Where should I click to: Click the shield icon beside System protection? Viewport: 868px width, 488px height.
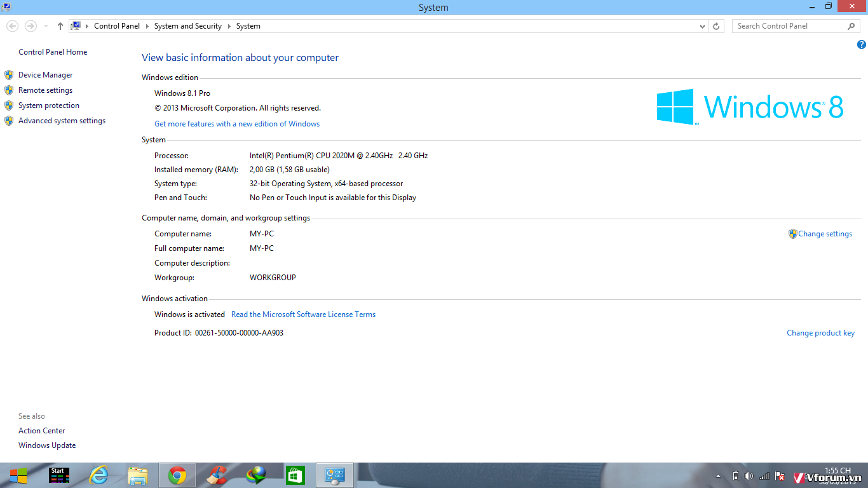[x=9, y=105]
